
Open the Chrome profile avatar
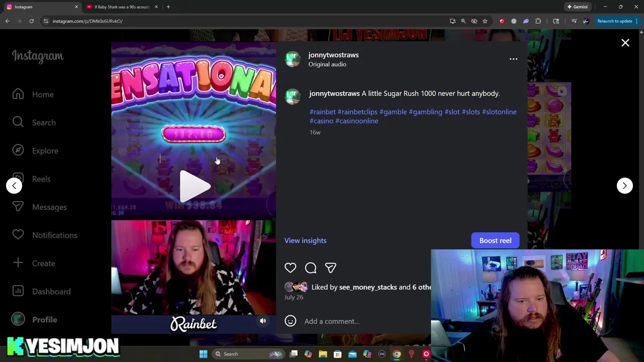[586, 21]
